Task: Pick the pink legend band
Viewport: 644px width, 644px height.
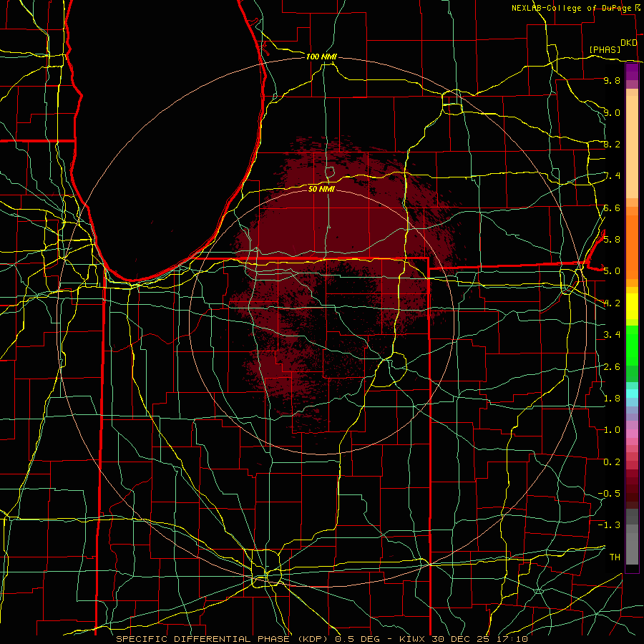Action: (x=632, y=434)
